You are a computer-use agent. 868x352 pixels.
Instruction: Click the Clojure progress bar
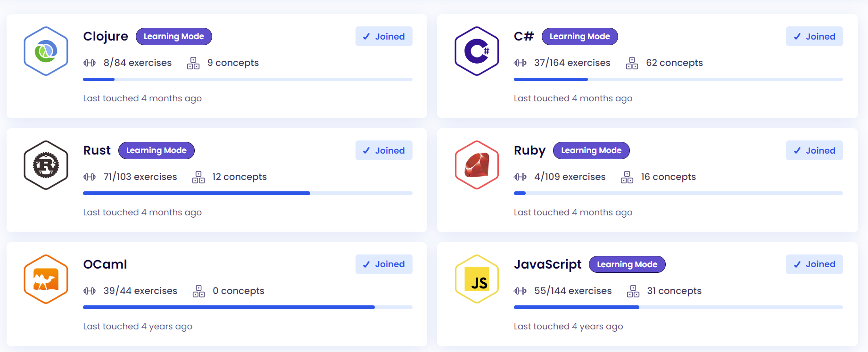248,79
